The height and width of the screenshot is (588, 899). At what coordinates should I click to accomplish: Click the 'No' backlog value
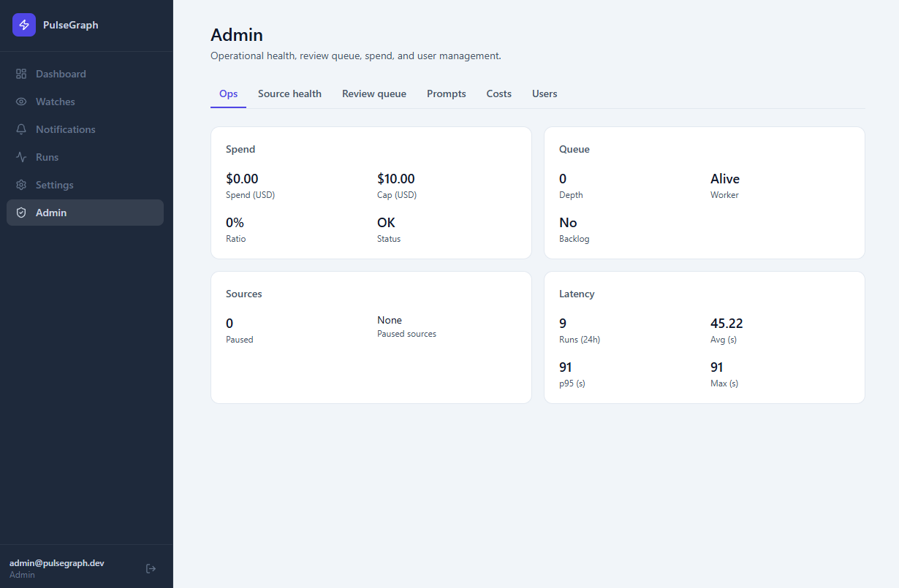pyautogui.click(x=568, y=223)
